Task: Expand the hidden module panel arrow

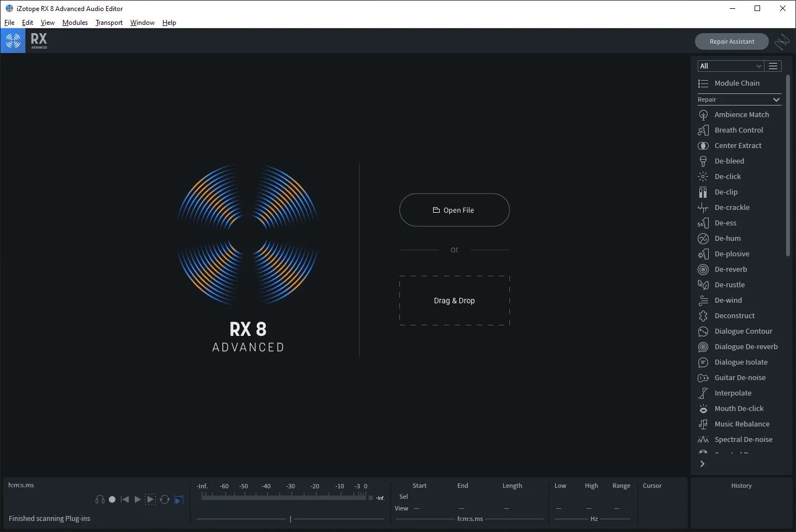Action: [x=702, y=464]
